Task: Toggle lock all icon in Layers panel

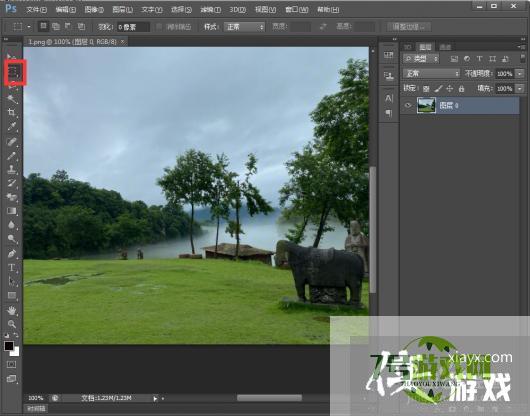Action: 461,89
